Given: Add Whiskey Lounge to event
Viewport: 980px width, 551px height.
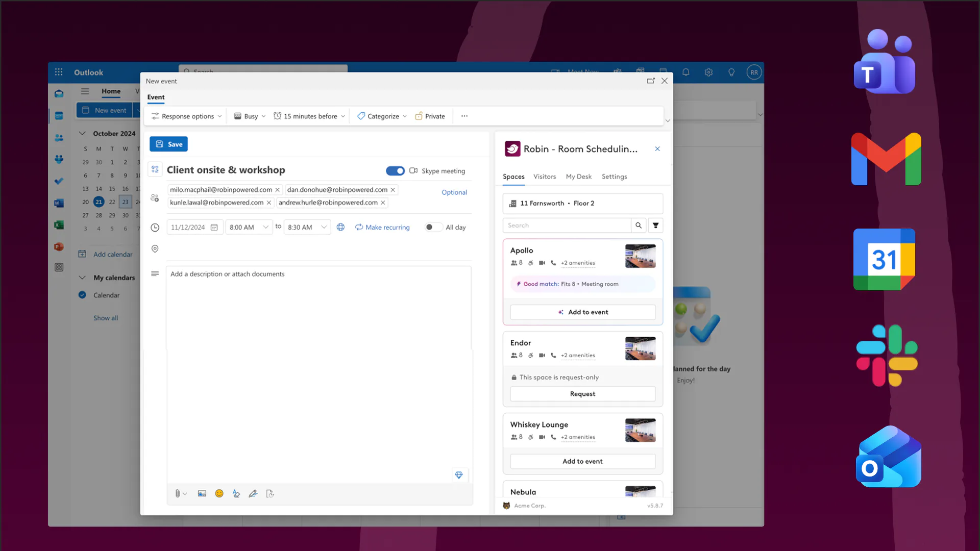Looking at the screenshot, I should [583, 461].
